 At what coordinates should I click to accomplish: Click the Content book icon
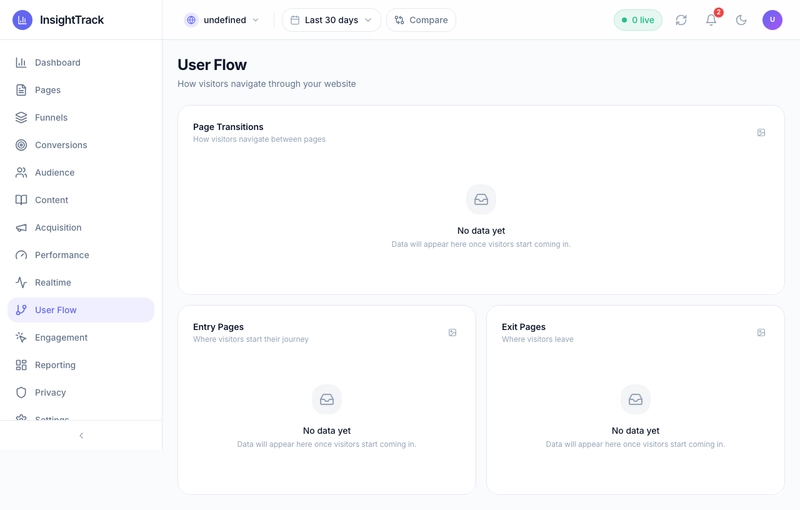(x=21, y=200)
